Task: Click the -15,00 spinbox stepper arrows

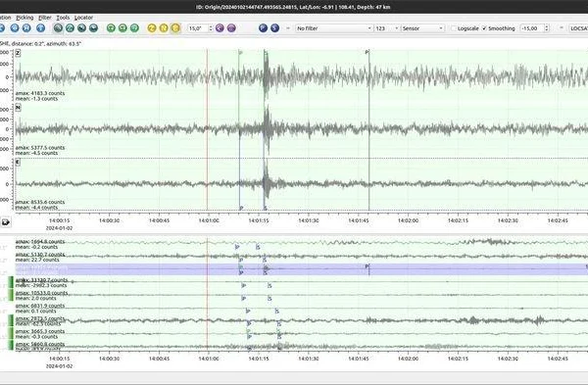Action: click(x=547, y=28)
